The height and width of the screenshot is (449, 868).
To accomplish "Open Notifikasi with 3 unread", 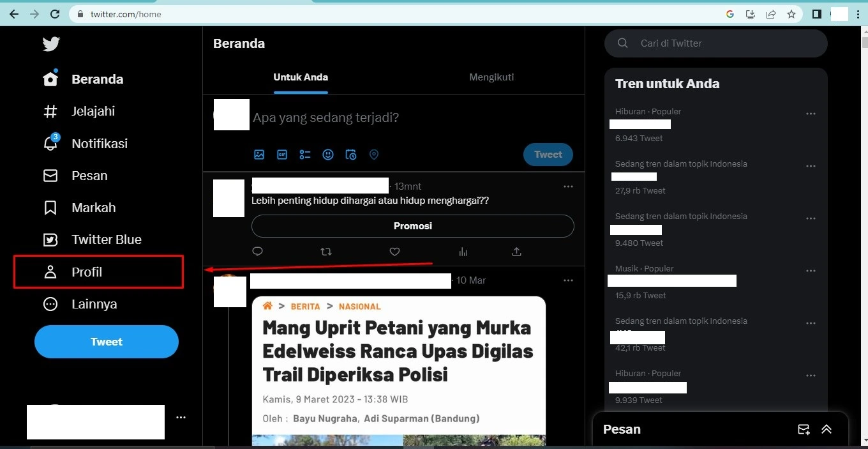I will [86, 143].
